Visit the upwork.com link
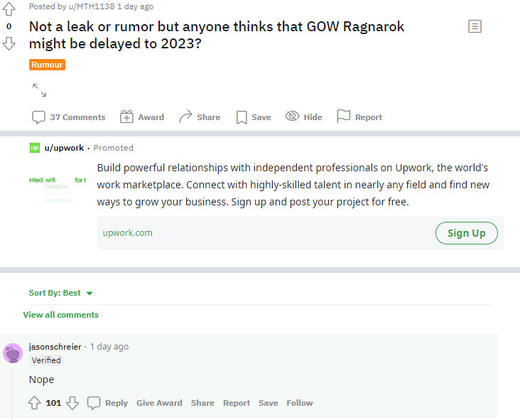520x420 pixels. point(128,232)
